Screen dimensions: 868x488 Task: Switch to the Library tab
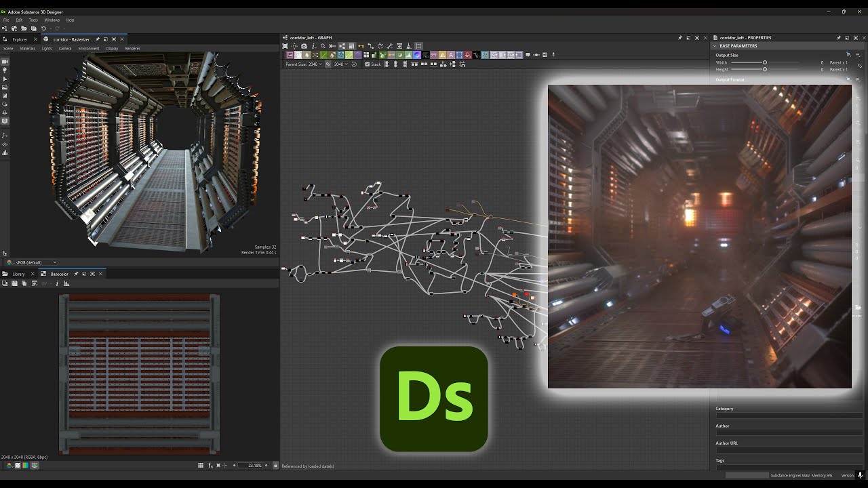pos(18,274)
